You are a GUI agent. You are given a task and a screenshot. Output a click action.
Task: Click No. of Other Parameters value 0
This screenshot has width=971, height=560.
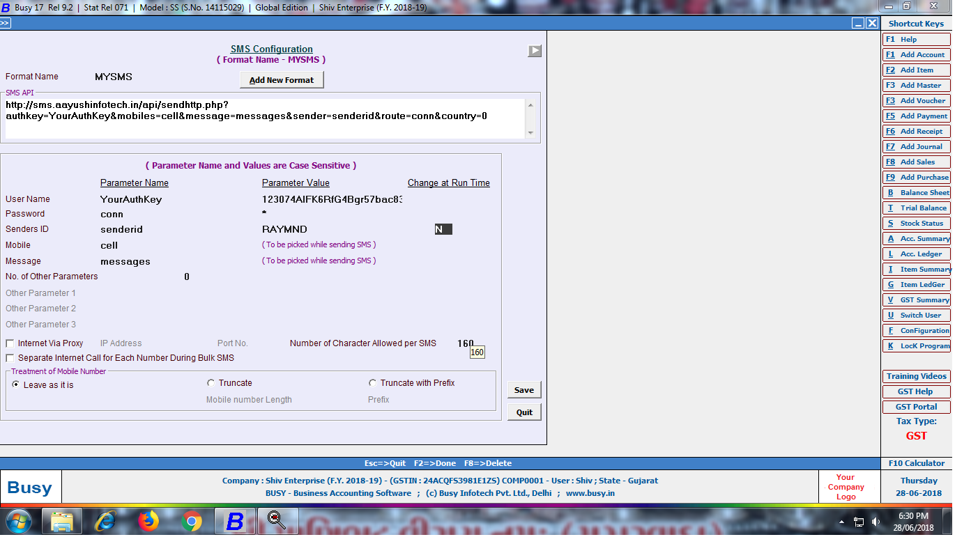click(x=187, y=277)
